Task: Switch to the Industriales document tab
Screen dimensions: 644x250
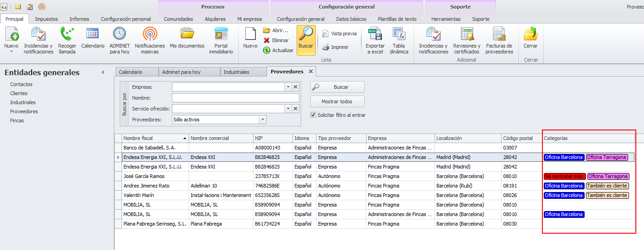Action: [x=236, y=72]
